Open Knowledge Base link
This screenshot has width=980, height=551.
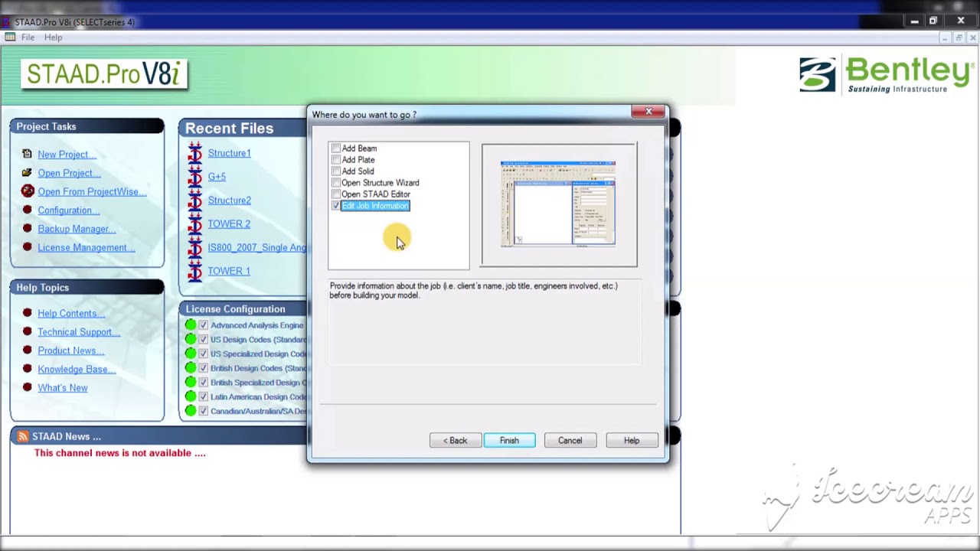coord(77,370)
